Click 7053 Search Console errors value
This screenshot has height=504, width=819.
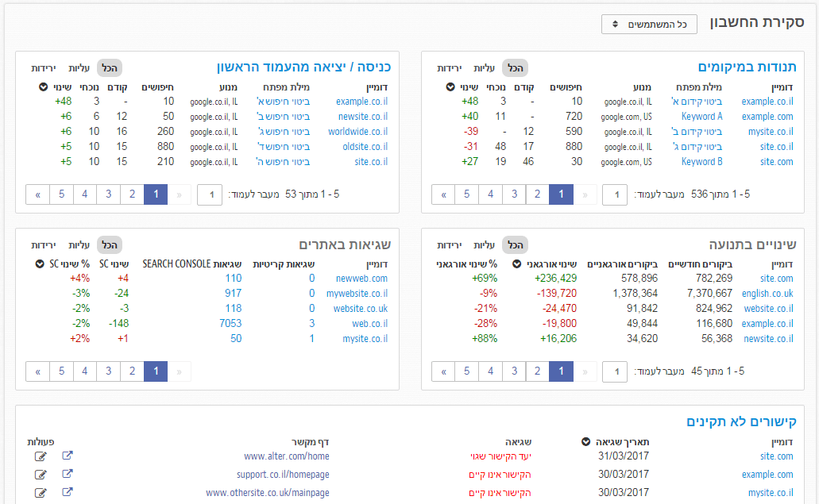[x=230, y=324]
